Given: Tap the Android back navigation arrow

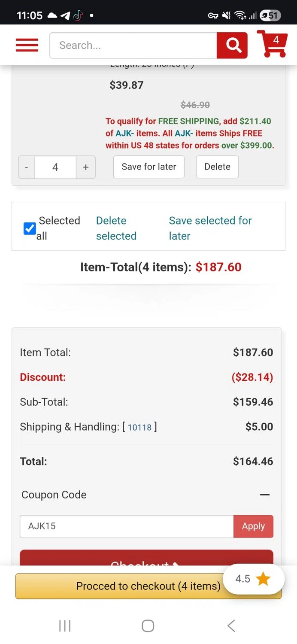Looking at the screenshot, I should [231, 626].
